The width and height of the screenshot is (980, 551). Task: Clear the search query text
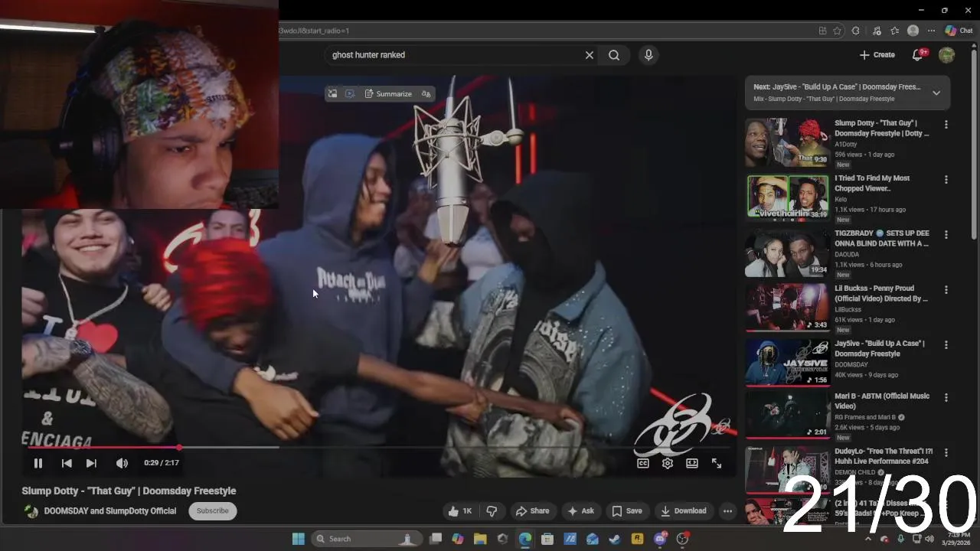tap(590, 55)
